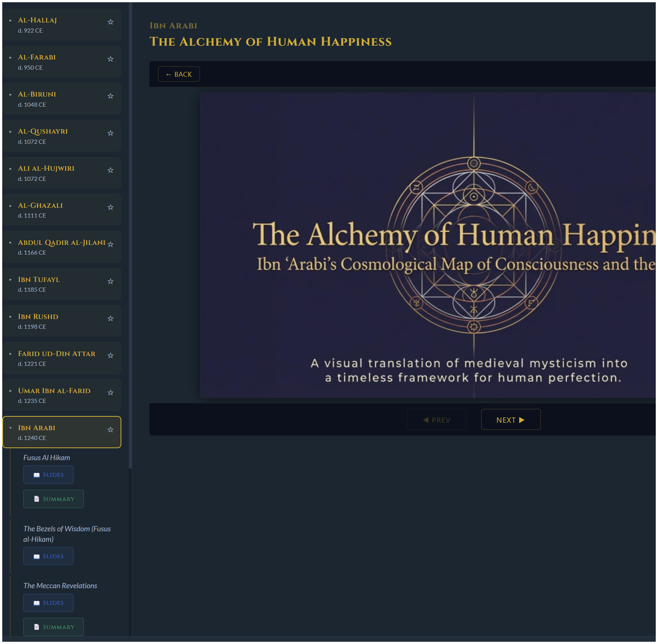Collapse the Ibn Arabi entry
This screenshot has width=658, height=644.
[x=10, y=428]
